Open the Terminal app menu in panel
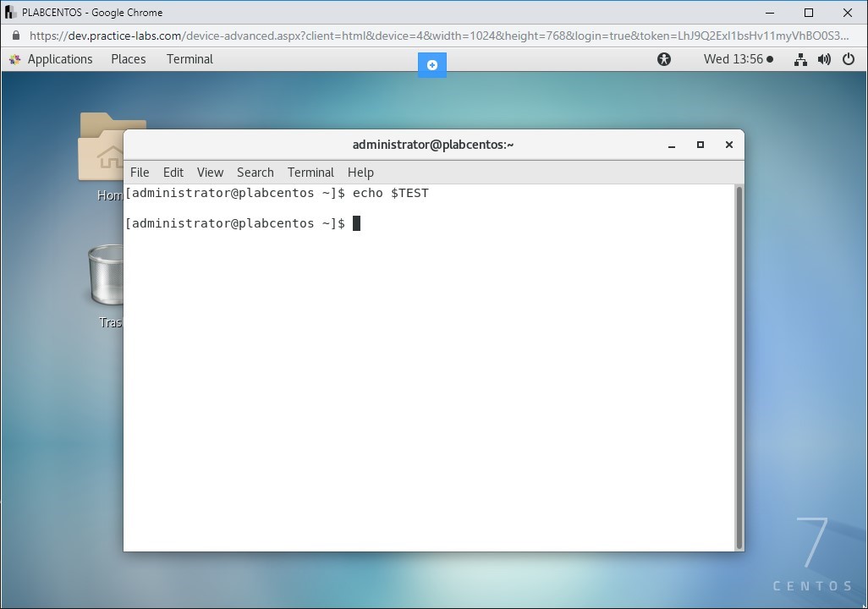 (190, 59)
